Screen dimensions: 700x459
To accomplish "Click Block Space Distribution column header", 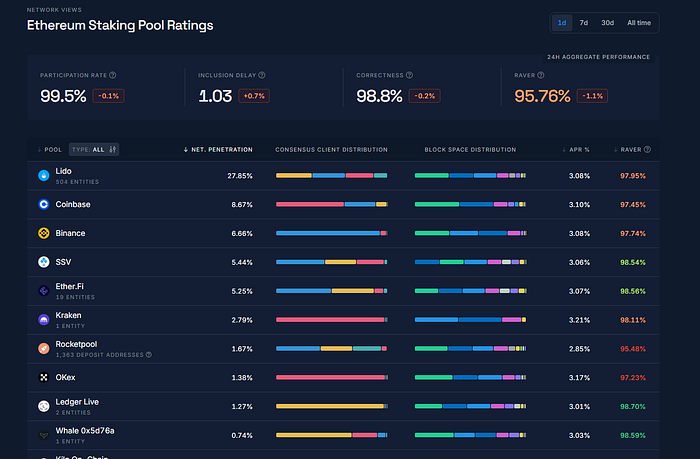I will [x=470, y=150].
